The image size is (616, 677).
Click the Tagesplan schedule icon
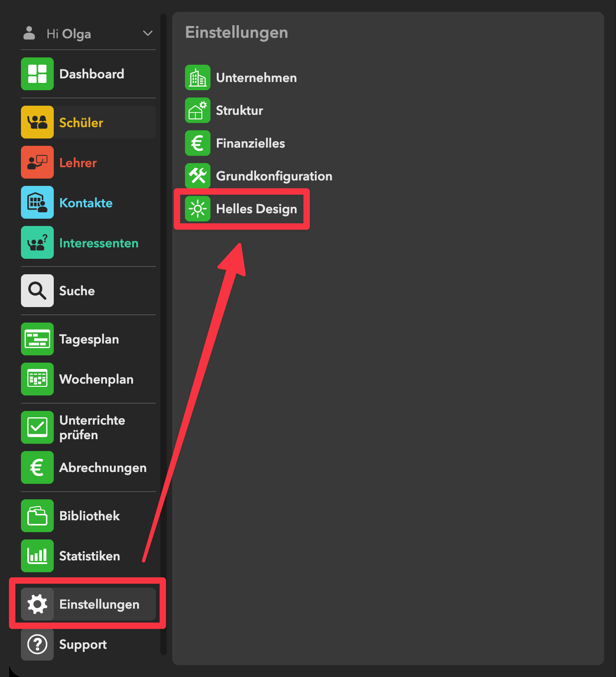(x=37, y=339)
